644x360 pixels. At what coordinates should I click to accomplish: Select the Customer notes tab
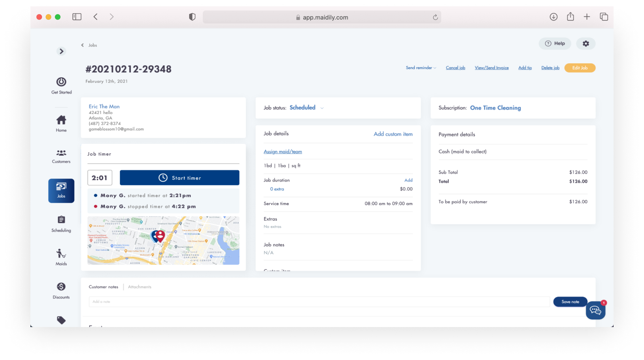coord(103,287)
